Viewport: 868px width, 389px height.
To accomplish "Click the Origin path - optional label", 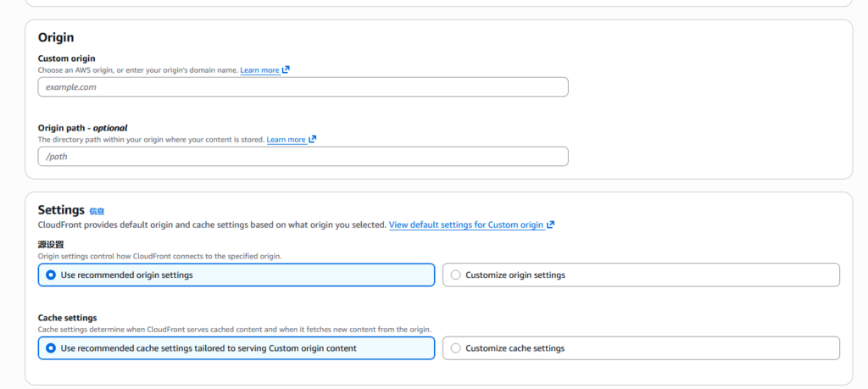I will pos(82,128).
